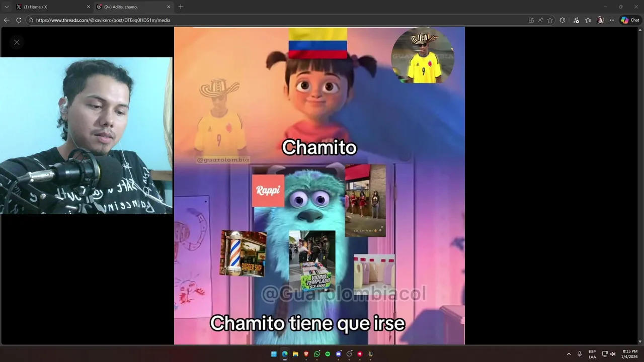Open WhatsApp from taskbar
Viewport: 644px width, 362px height.
[317, 354]
